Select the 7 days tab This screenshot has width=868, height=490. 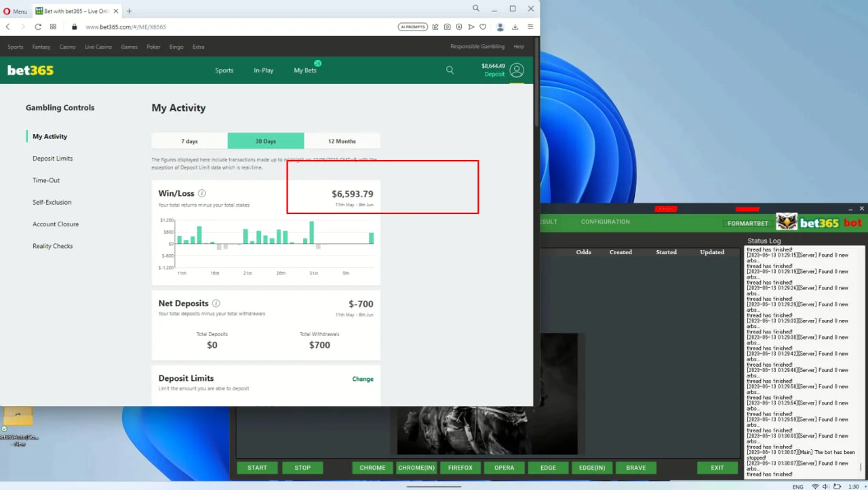(x=190, y=141)
